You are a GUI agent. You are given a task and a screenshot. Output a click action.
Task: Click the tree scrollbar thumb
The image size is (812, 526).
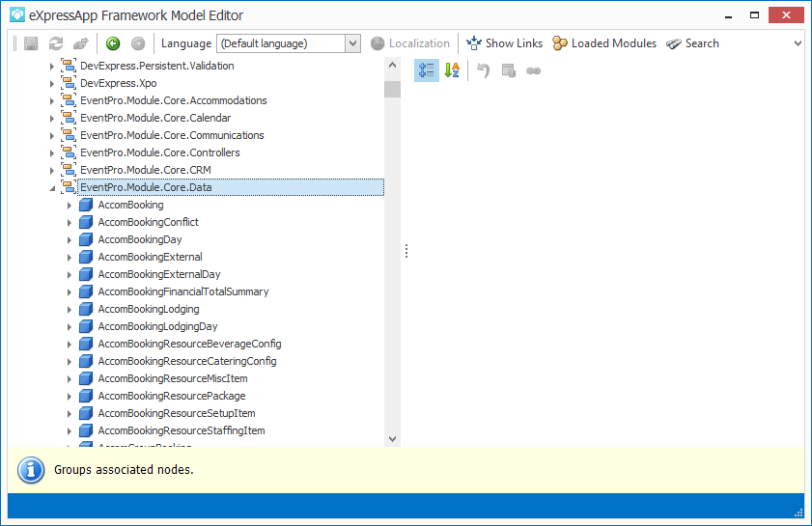[x=393, y=89]
